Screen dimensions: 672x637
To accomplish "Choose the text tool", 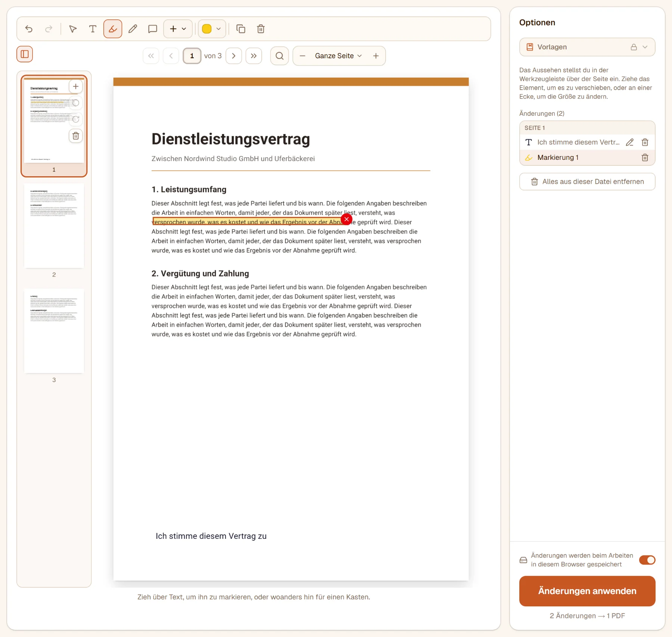I will (x=93, y=29).
